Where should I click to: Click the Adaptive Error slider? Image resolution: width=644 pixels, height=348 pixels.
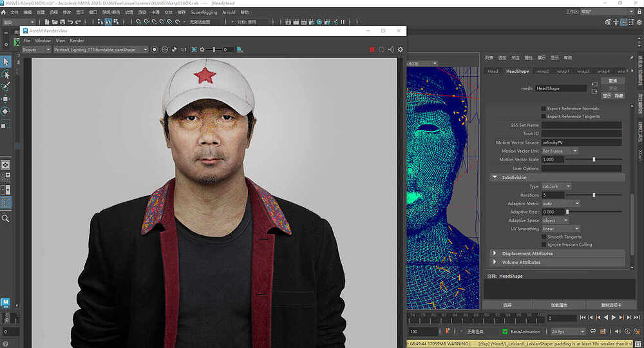coord(594,212)
